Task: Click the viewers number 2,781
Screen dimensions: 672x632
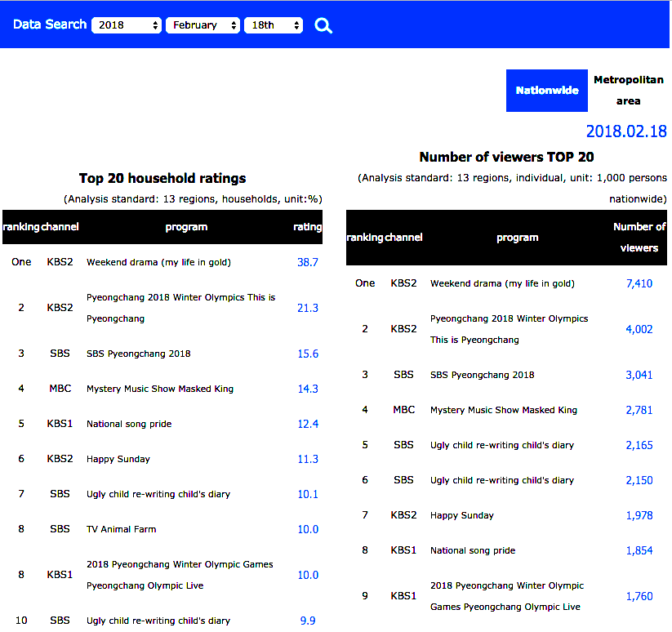Action: click(639, 411)
